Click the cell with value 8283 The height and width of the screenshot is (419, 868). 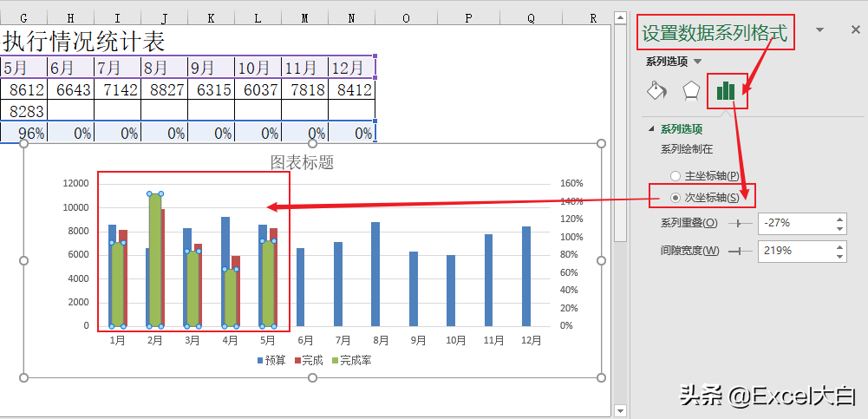click(23, 111)
